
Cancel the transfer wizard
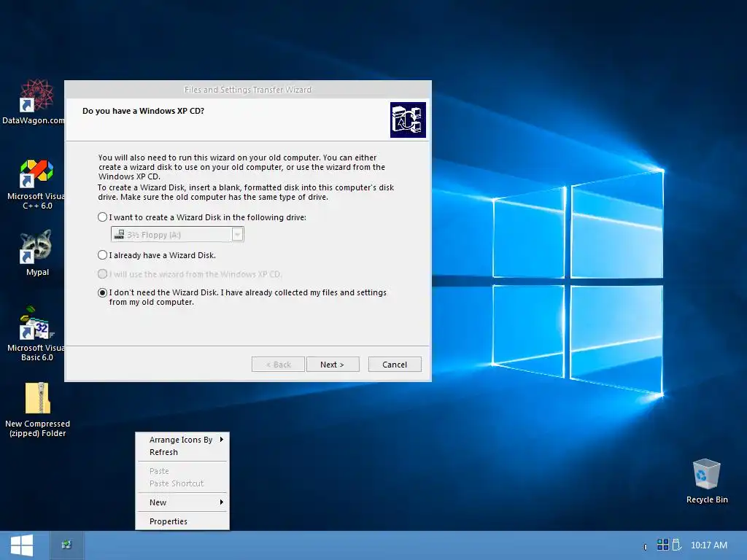coord(395,365)
